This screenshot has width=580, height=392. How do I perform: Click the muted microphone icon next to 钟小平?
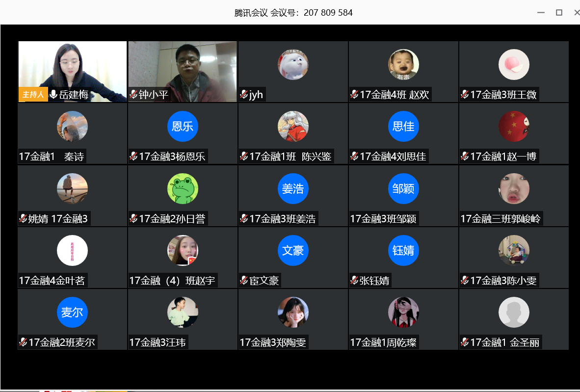point(133,95)
